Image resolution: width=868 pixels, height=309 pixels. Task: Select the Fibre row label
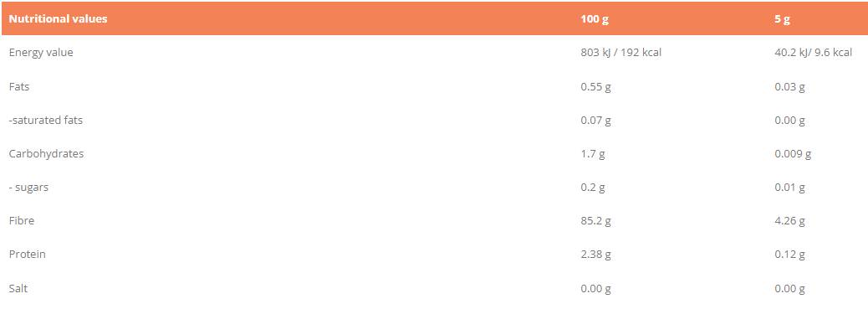pos(21,221)
